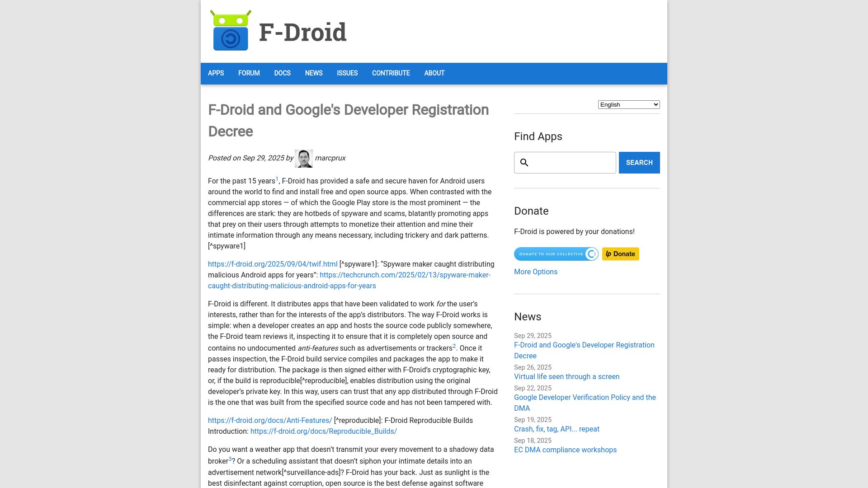Click the SEARCH button
The height and width of the screenshot is (488, 868).
[x=639, y=163]
